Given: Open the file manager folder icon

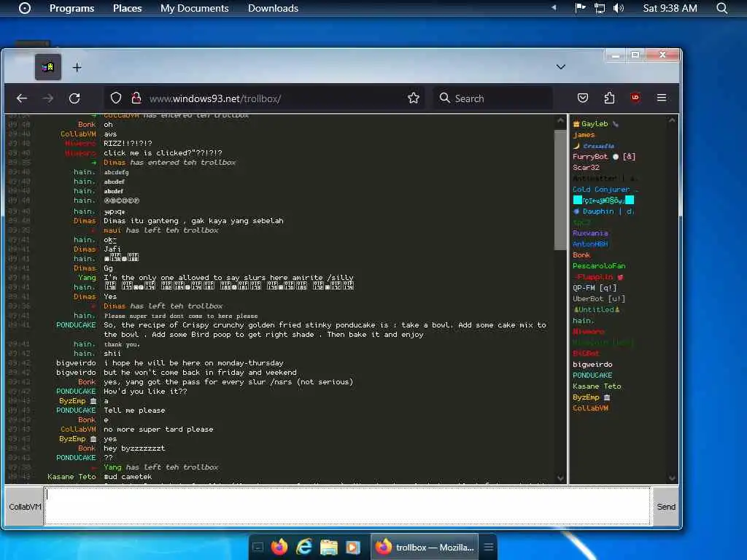Looking at the screenshot, I should pyautogui.click(x=329, y=547).
